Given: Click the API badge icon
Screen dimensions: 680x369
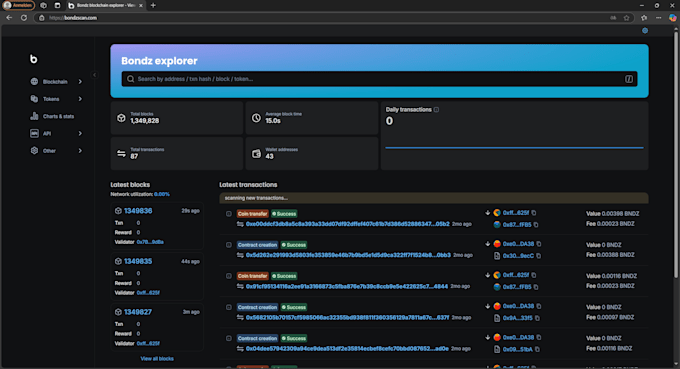Looking at the screenshot, I should 34,134.
